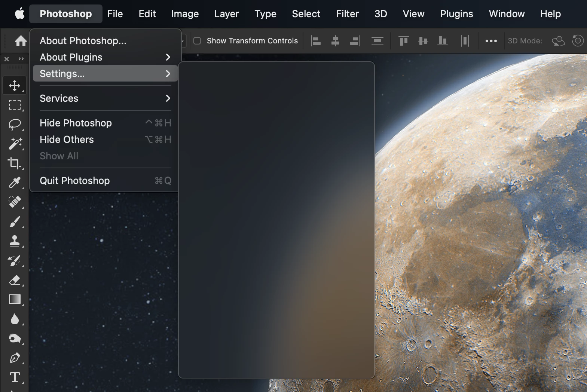The width and height of the screenshot is (587, 392).
Task: Open the View menu
Action: click(413, 14)
